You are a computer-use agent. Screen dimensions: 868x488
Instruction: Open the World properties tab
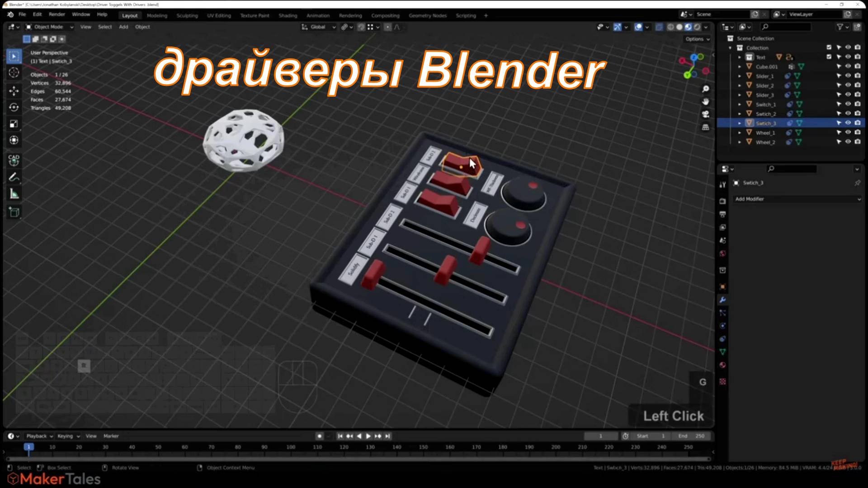[x=722, y=253]
